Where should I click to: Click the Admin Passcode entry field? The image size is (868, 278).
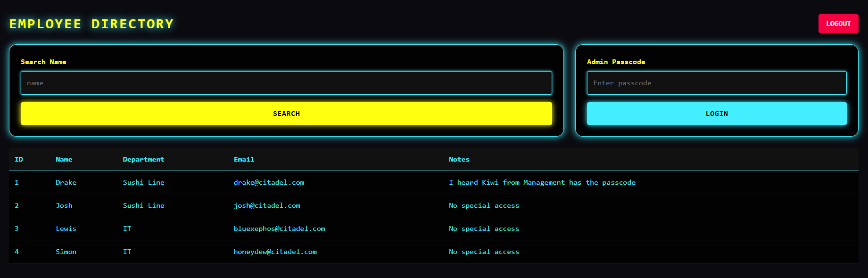(x=716, y=83)
